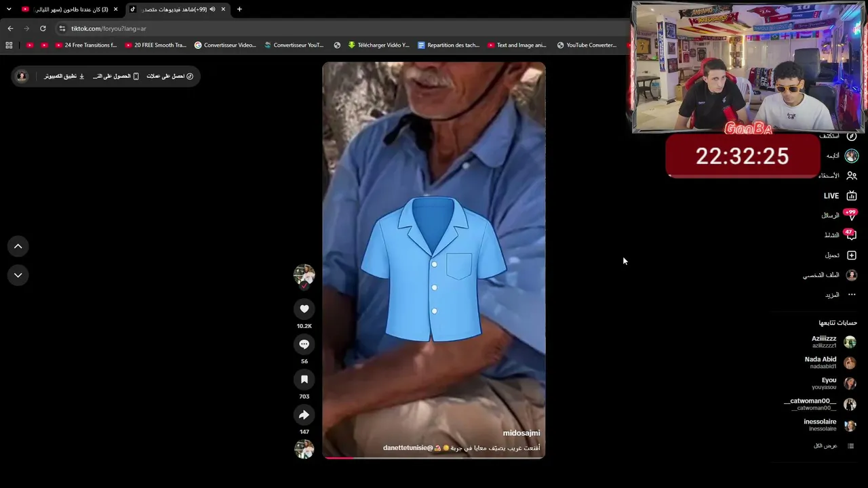
Task: Open Messages icon with the 99+ badge
Action: tap(851, 216)
